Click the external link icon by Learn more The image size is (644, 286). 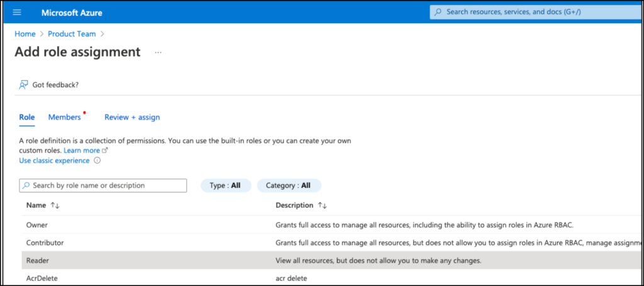pos(104,151)
